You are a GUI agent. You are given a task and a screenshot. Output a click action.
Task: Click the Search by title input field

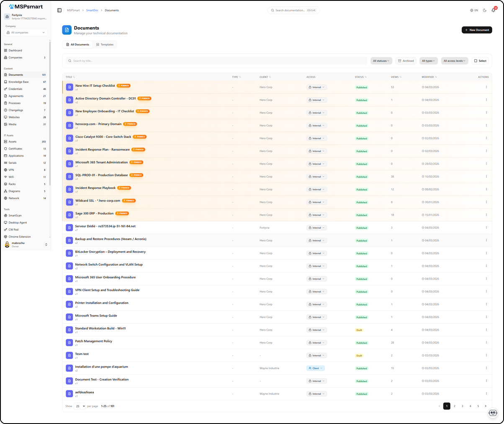point(167,61)
